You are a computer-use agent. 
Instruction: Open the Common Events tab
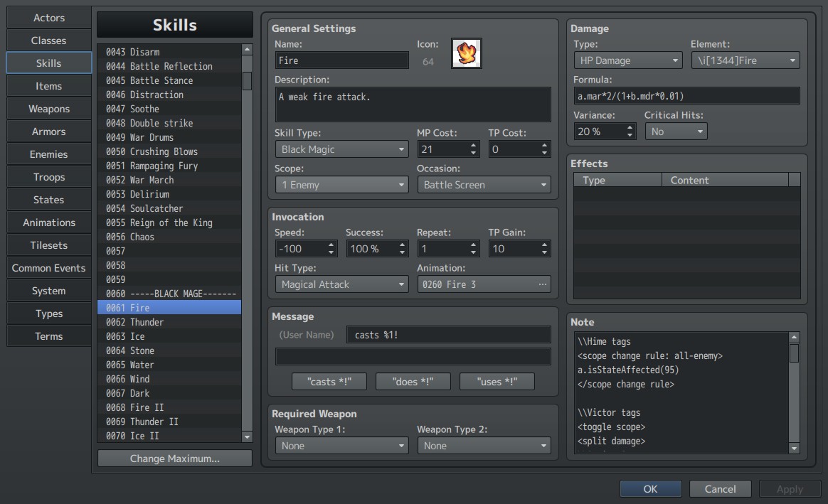click(x=49, y=268)
